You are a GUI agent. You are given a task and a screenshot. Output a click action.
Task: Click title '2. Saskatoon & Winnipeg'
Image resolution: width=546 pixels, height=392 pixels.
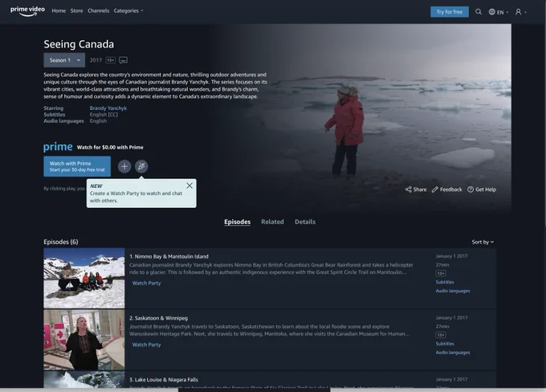158,318
